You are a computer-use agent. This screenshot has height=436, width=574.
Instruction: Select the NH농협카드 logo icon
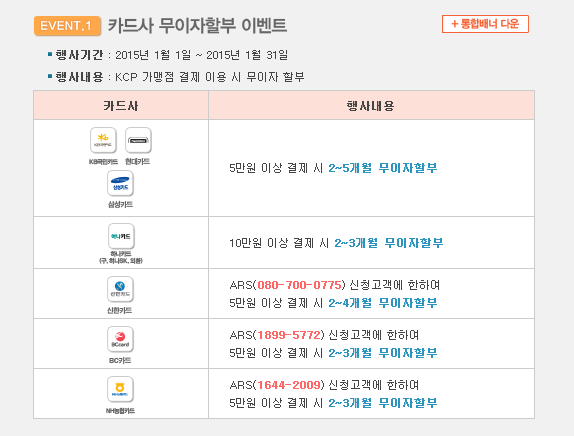pyautogui.click(x=120, y=389)
